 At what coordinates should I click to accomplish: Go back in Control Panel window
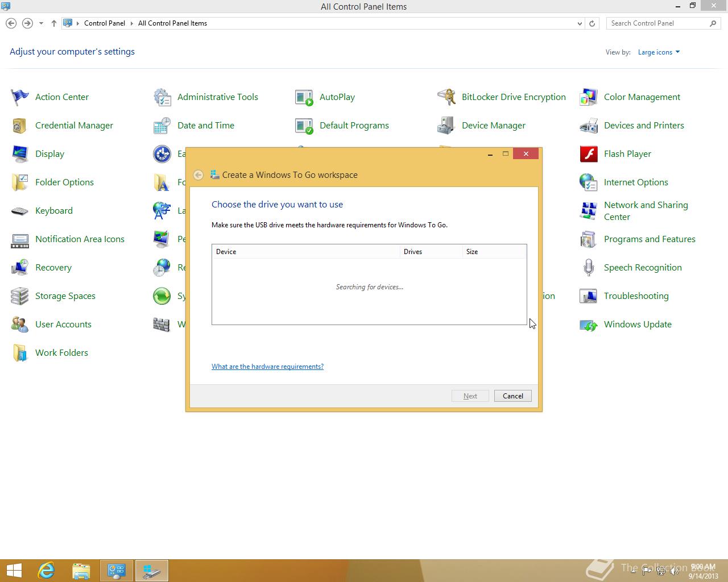point(11,23)
